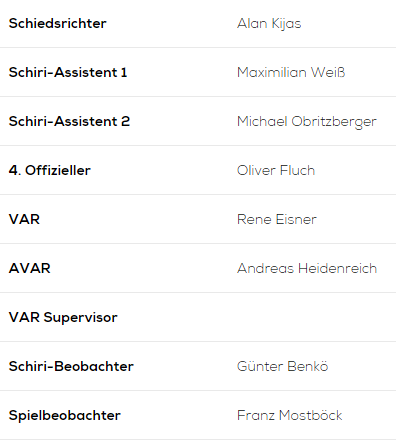Click divider line below Schiedsrichter row
Image resolution: width=396 pixels, height=441 pixels.
pos(198,47)
